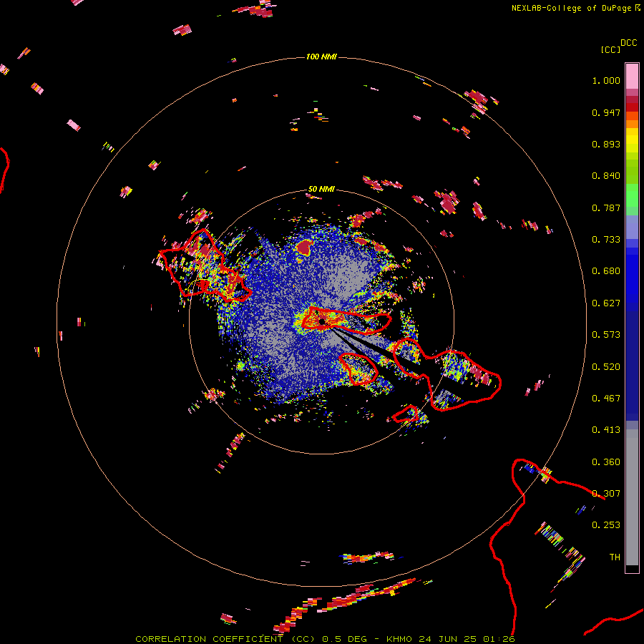Click the 100 NMI range ring label
644x644 pixels.
coord(321,57)
